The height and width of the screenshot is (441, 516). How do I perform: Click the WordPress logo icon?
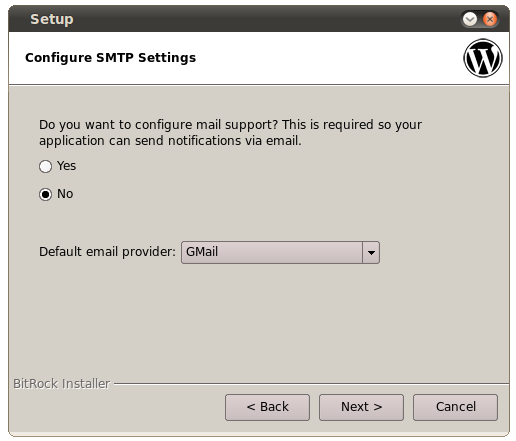pyautogui.click(x=483, y=58)
